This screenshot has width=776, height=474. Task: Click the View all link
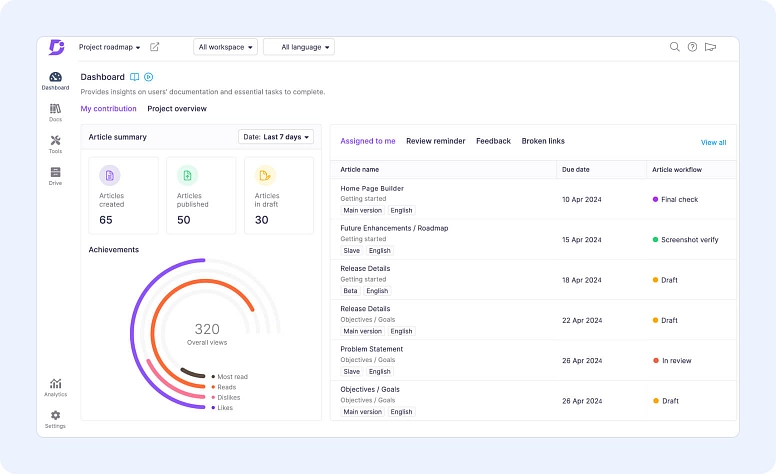coord(713,142)
